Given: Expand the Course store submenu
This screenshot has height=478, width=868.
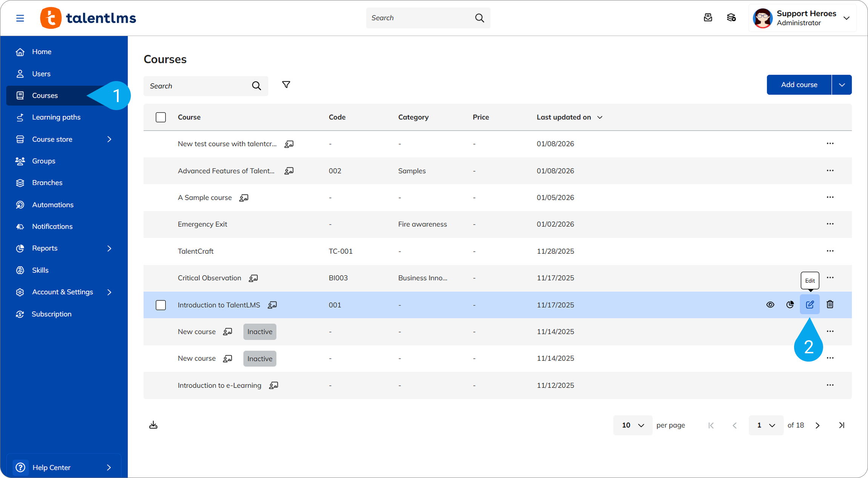Looking at the screenshot, I should pyautogui.click(x=109, y=139).
